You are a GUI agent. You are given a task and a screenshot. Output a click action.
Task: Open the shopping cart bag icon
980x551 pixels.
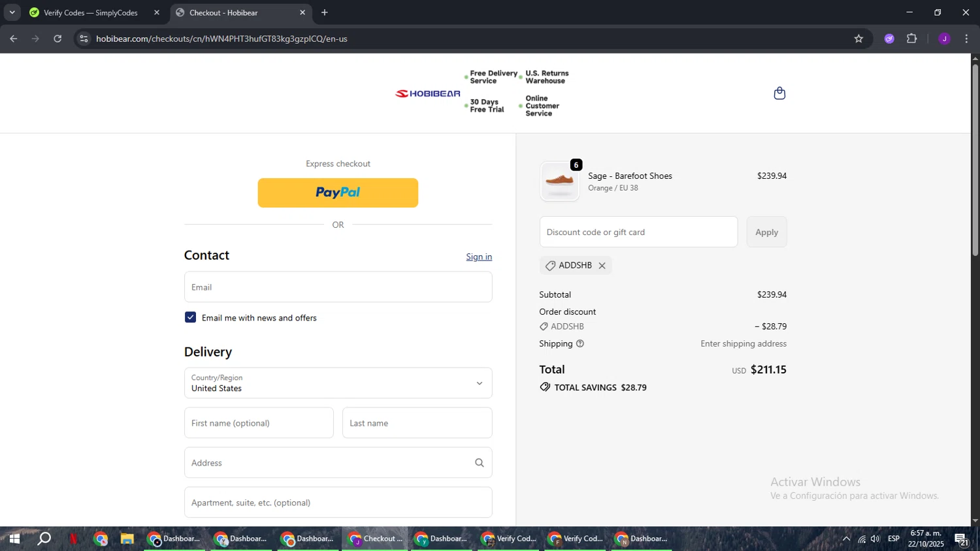[779, 93]
